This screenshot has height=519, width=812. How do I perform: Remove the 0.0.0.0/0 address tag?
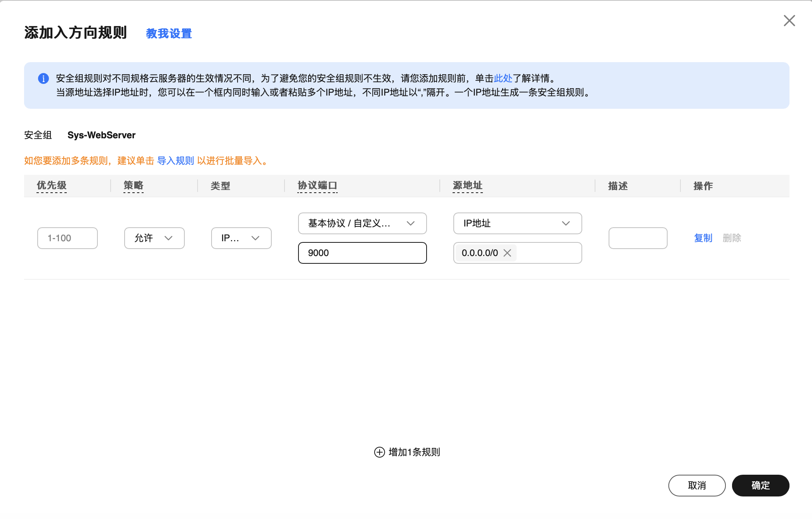coord(507,253)
